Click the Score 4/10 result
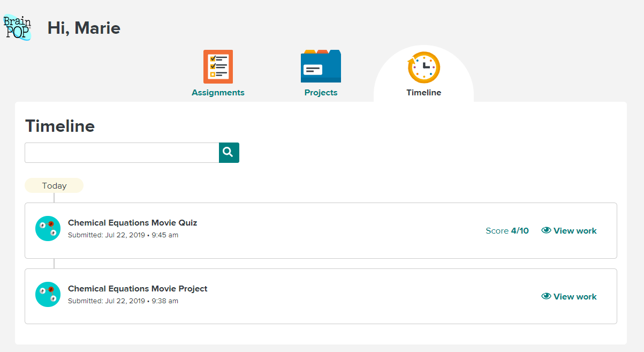 coord(506,231)
